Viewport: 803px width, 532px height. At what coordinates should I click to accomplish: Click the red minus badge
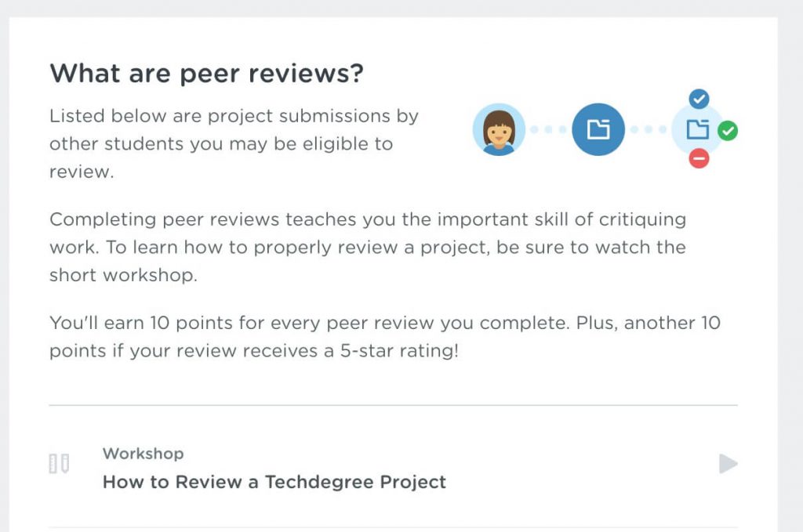pos(699,158)
